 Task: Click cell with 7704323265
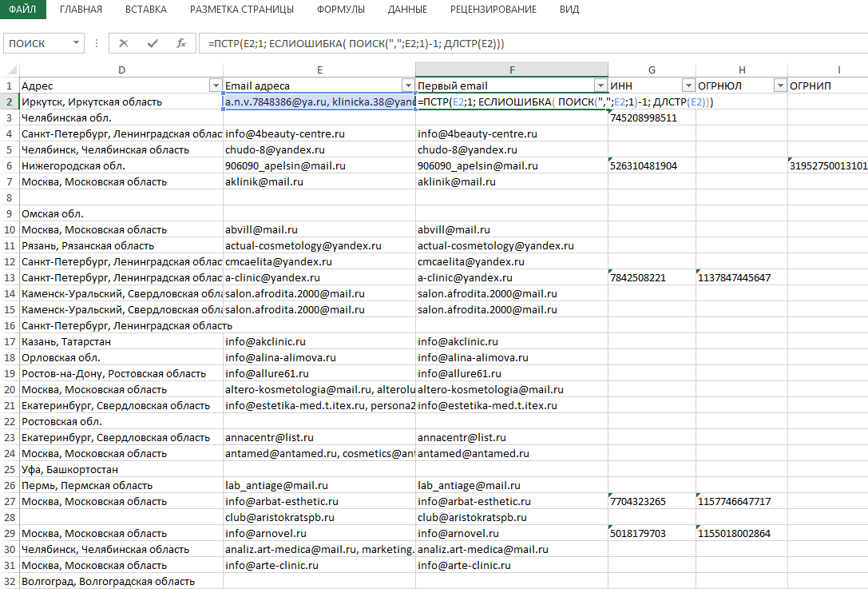[652, 501]
